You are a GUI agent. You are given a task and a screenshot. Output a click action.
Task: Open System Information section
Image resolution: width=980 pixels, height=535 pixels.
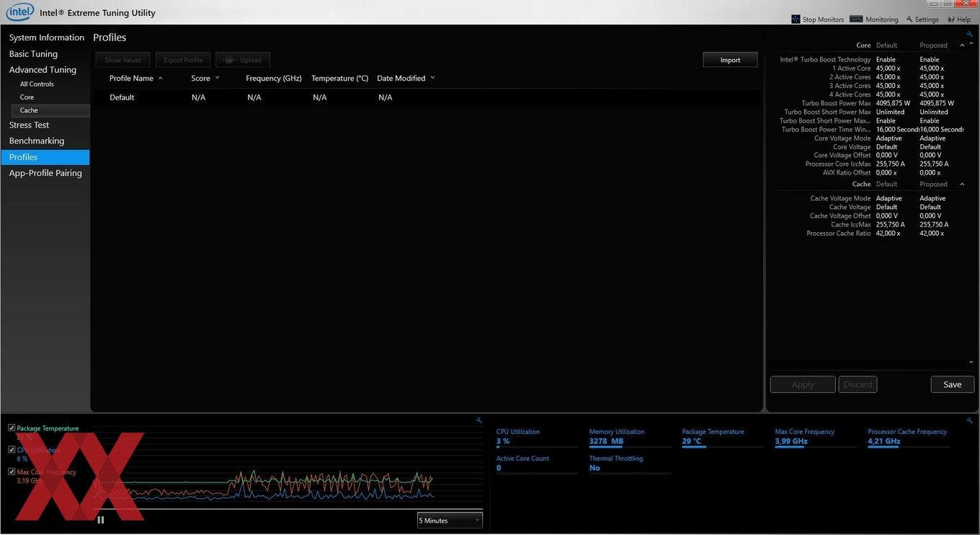[x=46, y=37]
